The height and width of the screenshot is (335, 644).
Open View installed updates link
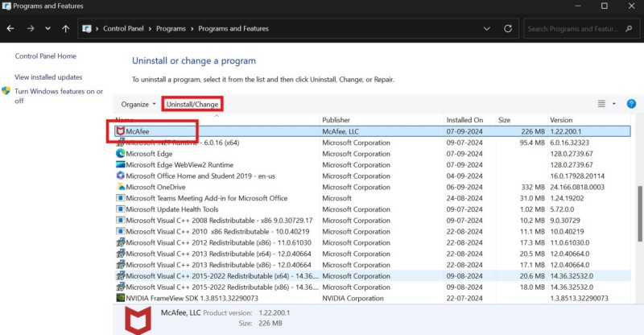48,77
